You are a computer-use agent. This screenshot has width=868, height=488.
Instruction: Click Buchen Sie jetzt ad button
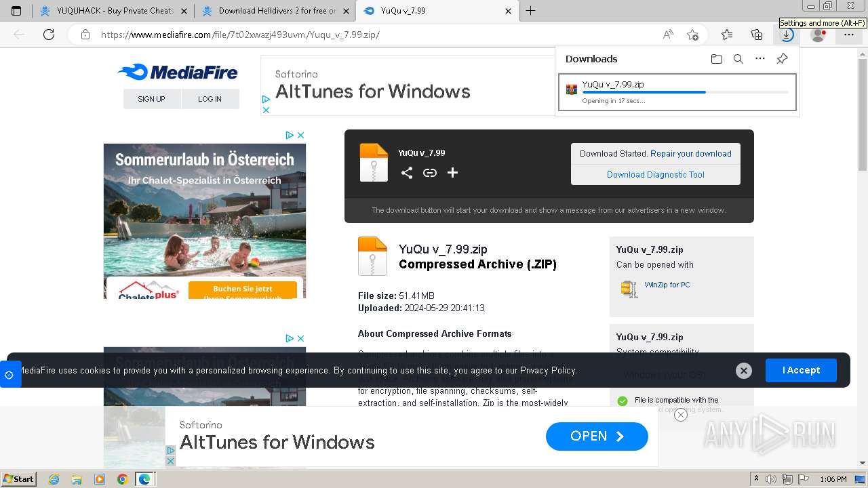pyautogui.click(x=242, y=290)
